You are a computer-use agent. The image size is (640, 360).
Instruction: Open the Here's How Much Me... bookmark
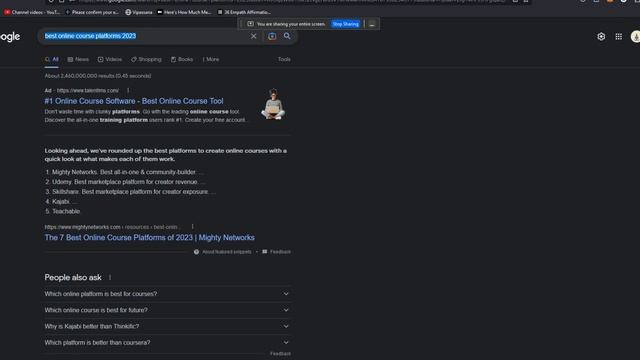[184, 12]
